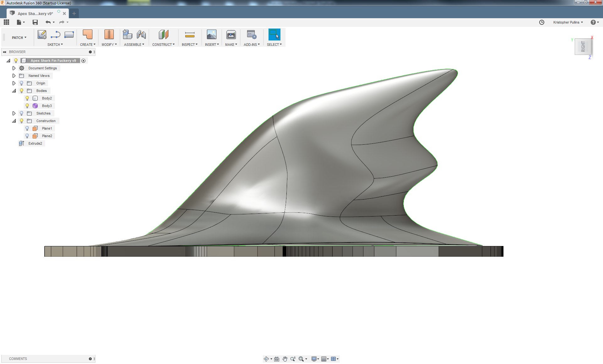603x364 pixels.
Task: Open the Viewports layout dropdown
Action: (335, 359)
